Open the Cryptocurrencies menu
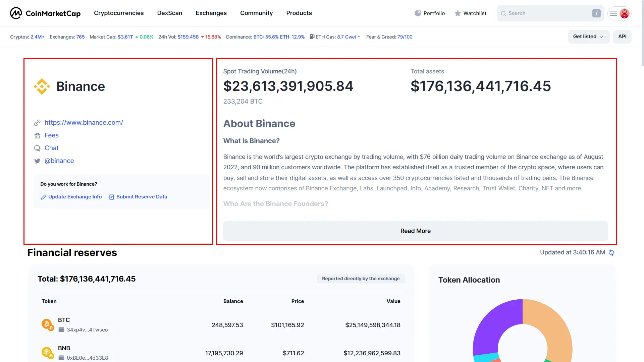This screenshot has width=644, height=362. pyautogui.click(x=119, y=13)
